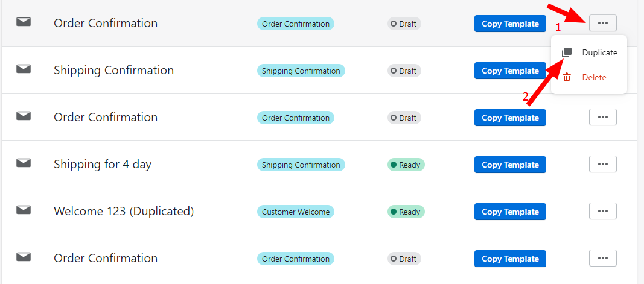Image resolution: width=644 pixels, height=284 pixels.
Task: Expand three-dots menu on last Order Confirmation row
Action: click(x=602, y=258)
